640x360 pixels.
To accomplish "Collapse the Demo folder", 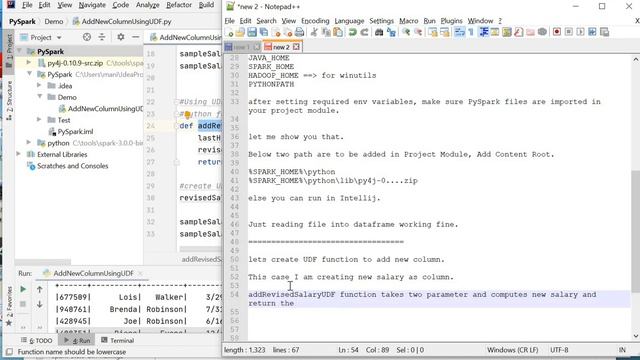I will tap(39, 97).
